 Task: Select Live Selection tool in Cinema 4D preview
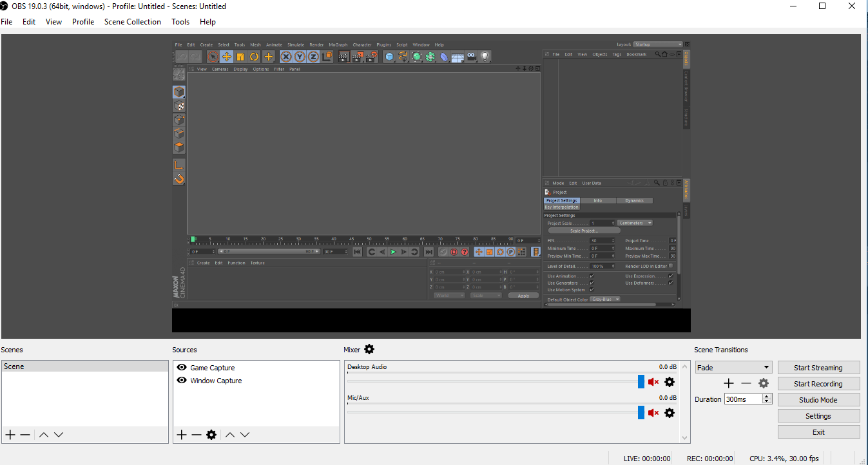[213, 57]
